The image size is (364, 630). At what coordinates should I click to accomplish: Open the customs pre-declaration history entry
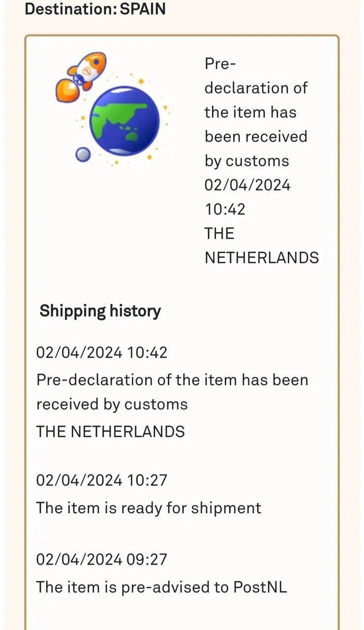(x=172, y=392)
